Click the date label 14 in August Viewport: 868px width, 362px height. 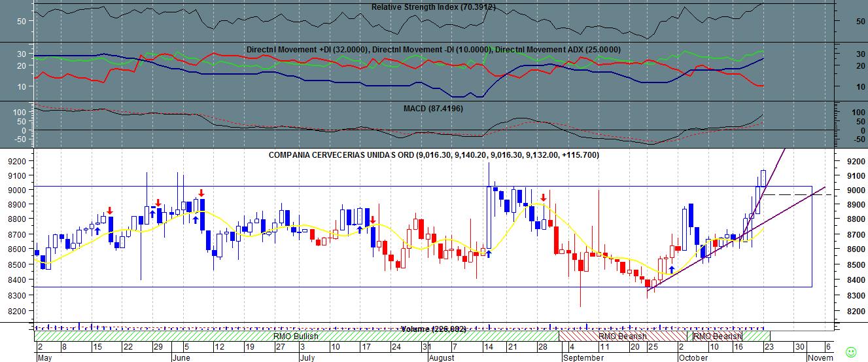click(487, 347)
